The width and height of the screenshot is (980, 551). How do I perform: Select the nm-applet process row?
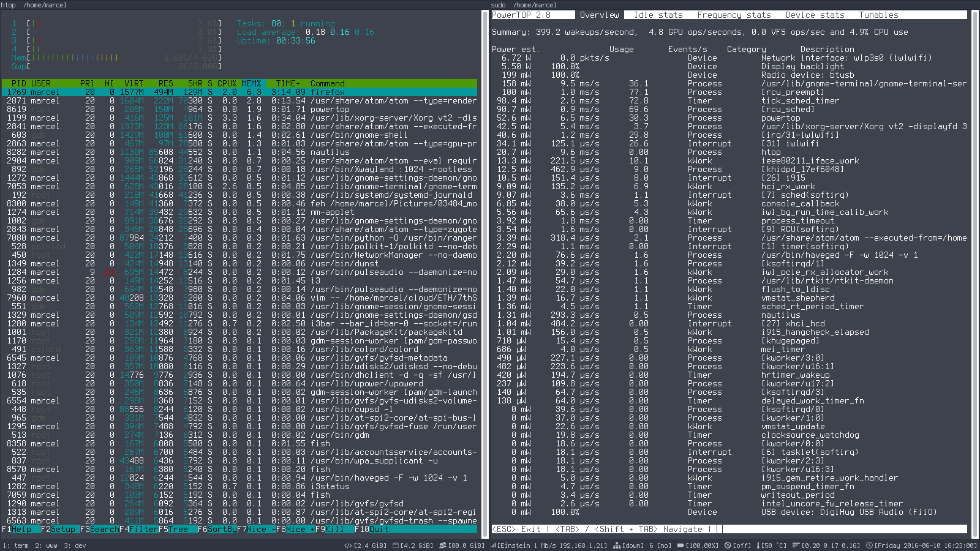click(x=239, y=212)
